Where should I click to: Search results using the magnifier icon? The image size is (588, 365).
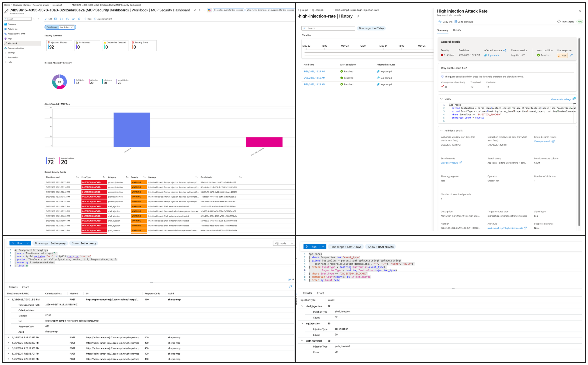(290, 287)
